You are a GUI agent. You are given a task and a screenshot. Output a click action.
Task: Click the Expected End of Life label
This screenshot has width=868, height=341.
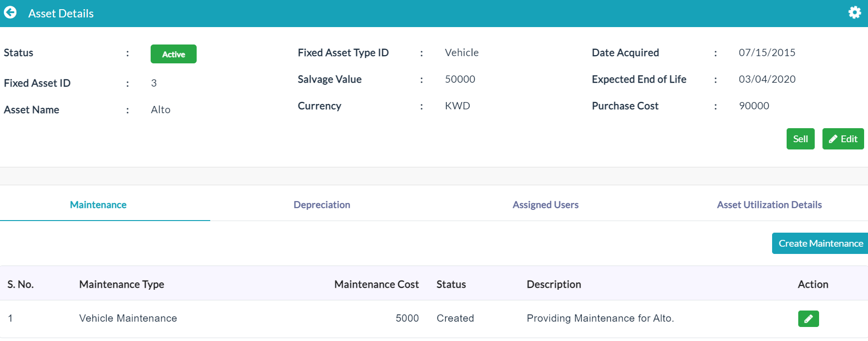pos(639,79)
